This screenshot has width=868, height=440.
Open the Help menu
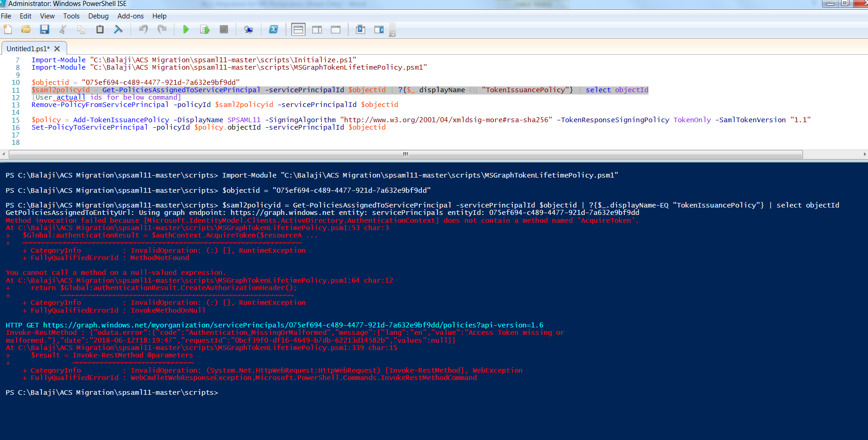pyautogui.click(x=159, y=16)
